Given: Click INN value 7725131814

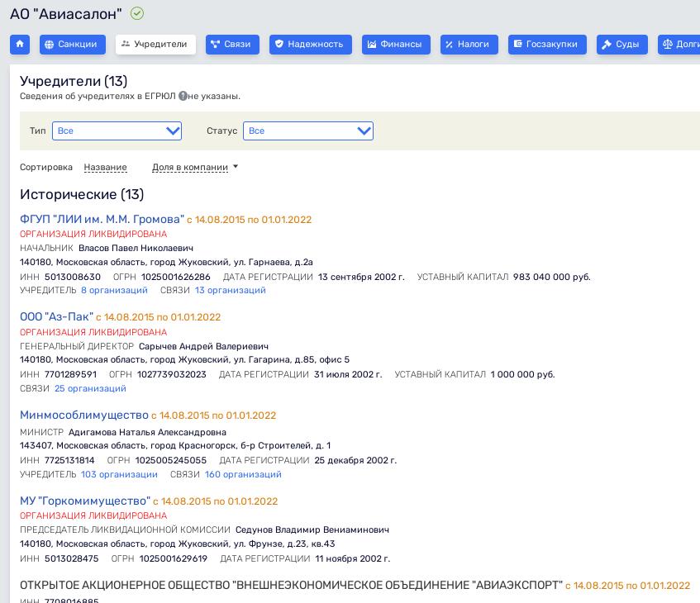Looking at the screenshot, I should [x=69, y=460].
